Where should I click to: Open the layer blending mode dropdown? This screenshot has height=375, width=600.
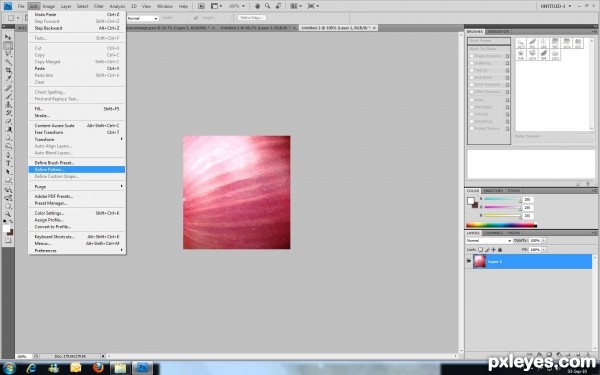click(x=489, y=241)
